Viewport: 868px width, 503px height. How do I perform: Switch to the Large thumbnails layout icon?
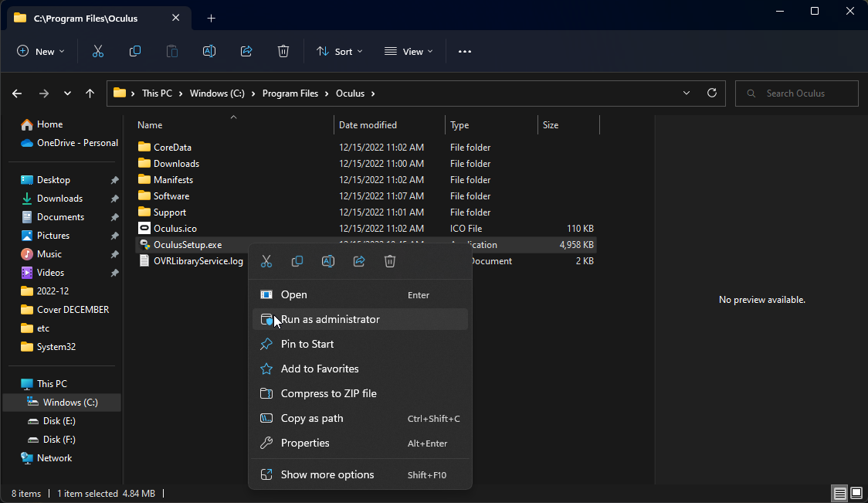856,493
